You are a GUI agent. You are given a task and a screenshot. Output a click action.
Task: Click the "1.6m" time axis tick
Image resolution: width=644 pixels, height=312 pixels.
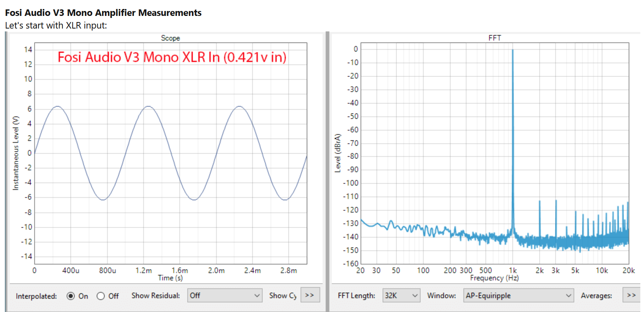point(180,270)
